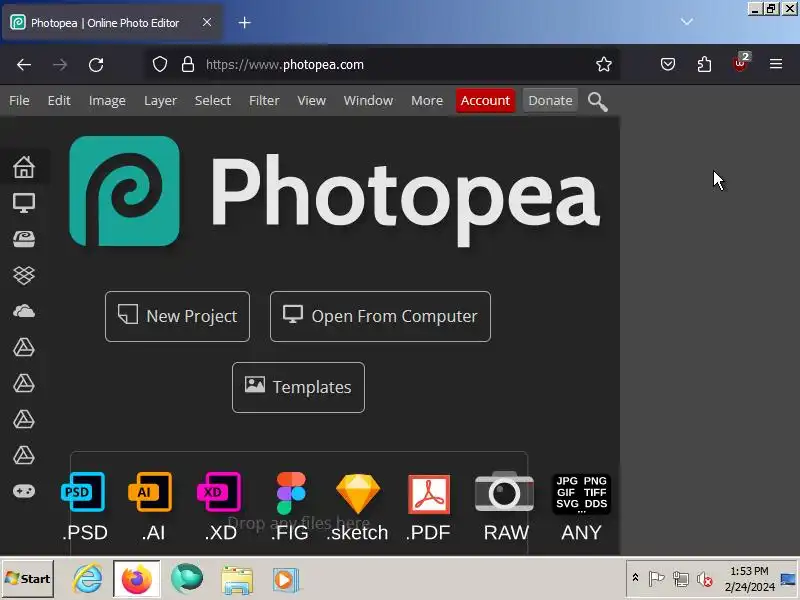Open the Edit menu

click(x=59, y=101)
